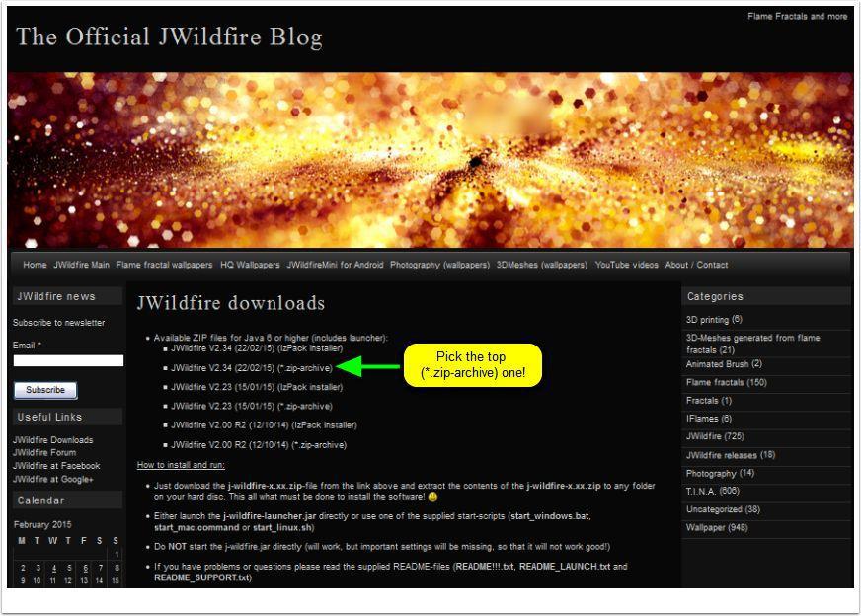Open JWildfire releases (18) category

coord(731,455)
